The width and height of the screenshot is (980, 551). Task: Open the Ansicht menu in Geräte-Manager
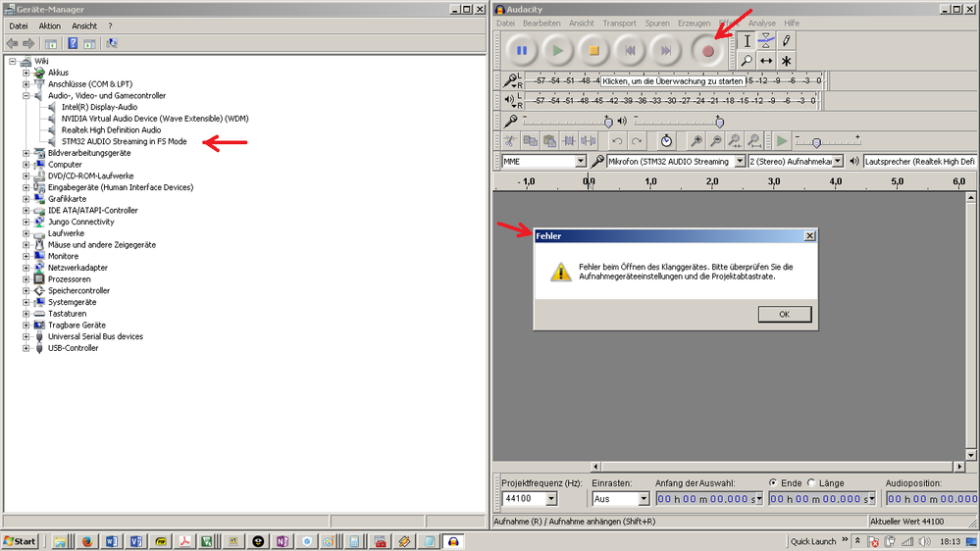point(84,26)
